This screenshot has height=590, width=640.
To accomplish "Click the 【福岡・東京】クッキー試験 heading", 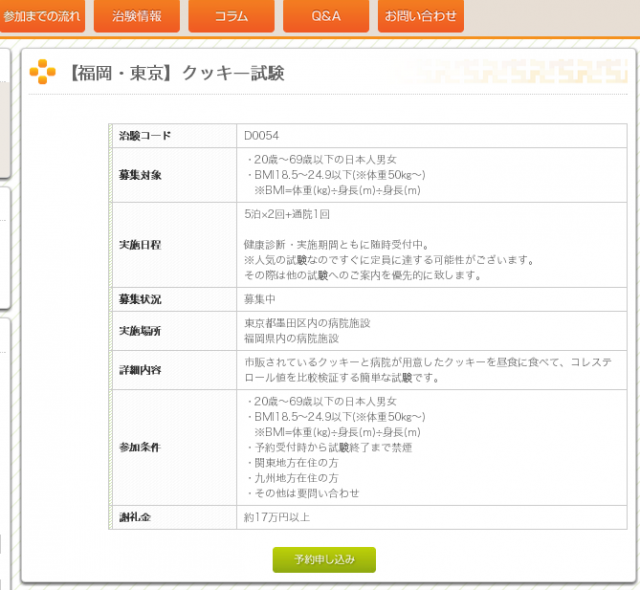I will point(177,73).
